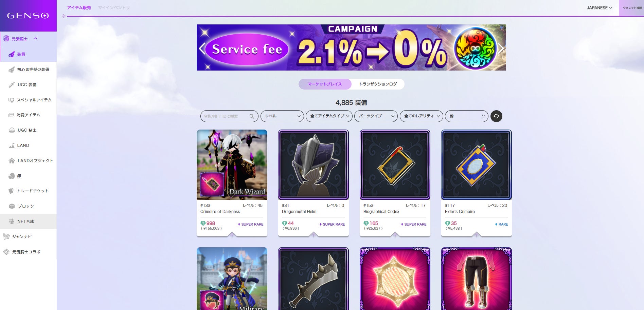Image resolution: width=644 pixels, height=310 pixels.
Task: Open the JAPANESE language dropdown
Action: (x=600, y=8)
